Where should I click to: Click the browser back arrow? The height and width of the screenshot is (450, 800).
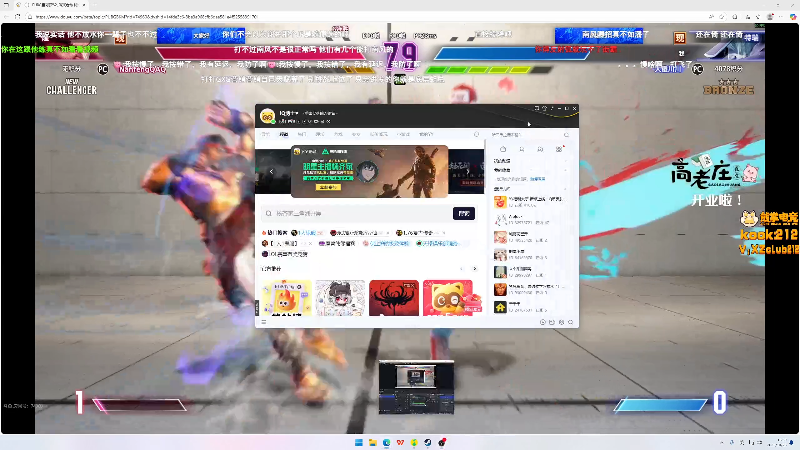pyautogui.click(x=6, y=17)
